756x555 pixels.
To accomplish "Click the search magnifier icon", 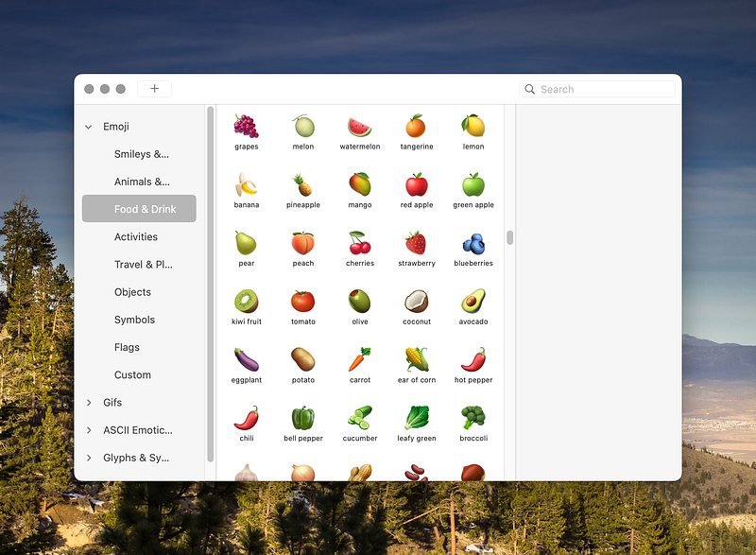I will pos(529,89).
